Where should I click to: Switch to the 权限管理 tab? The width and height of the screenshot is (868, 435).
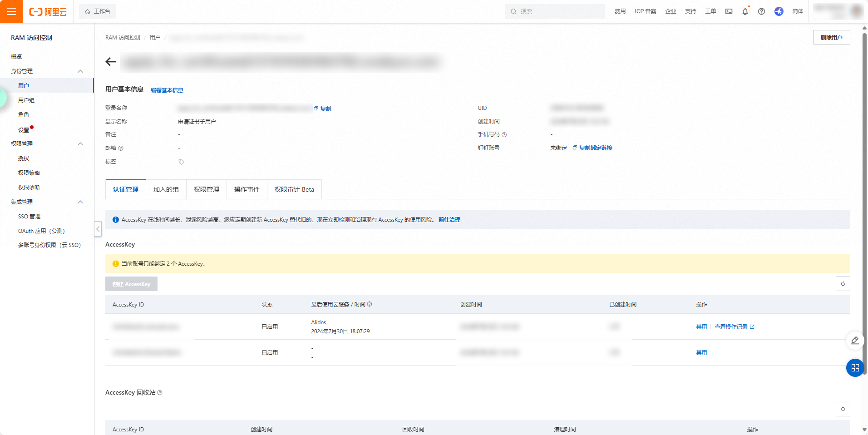[x=206, y=189]
